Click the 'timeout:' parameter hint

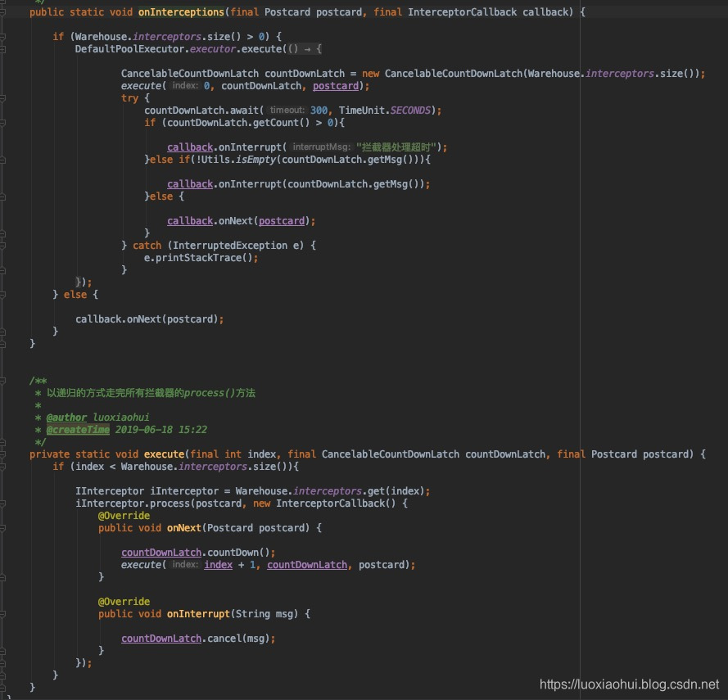pyautogui.click(x=287, y=110)
